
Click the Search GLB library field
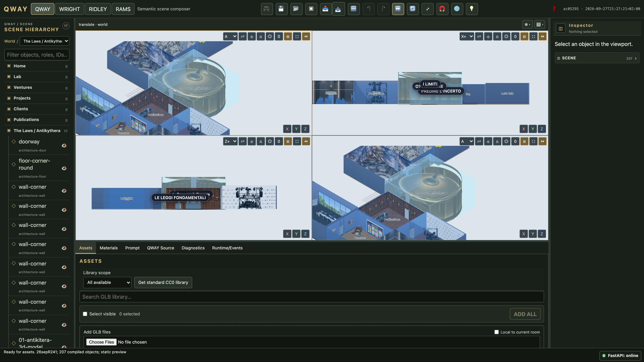(311, 296)
